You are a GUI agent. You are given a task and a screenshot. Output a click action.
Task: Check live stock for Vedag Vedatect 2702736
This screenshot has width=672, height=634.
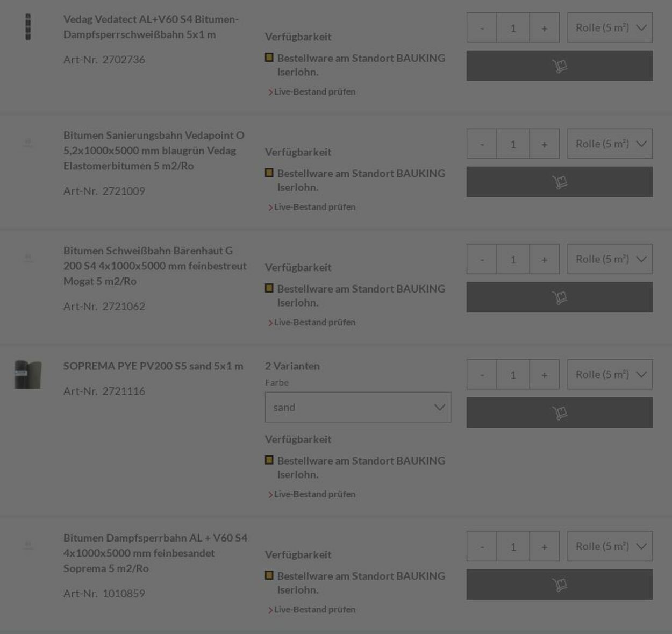pos(312,92)
